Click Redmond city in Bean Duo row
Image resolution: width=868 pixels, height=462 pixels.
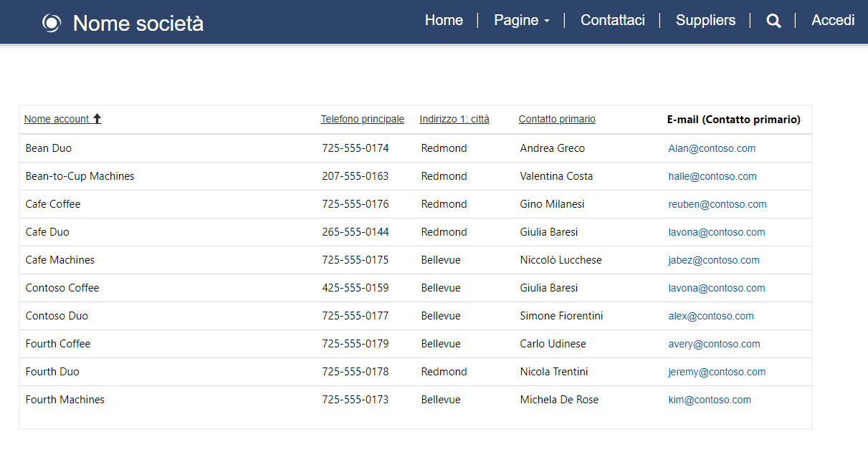point(444,148)
